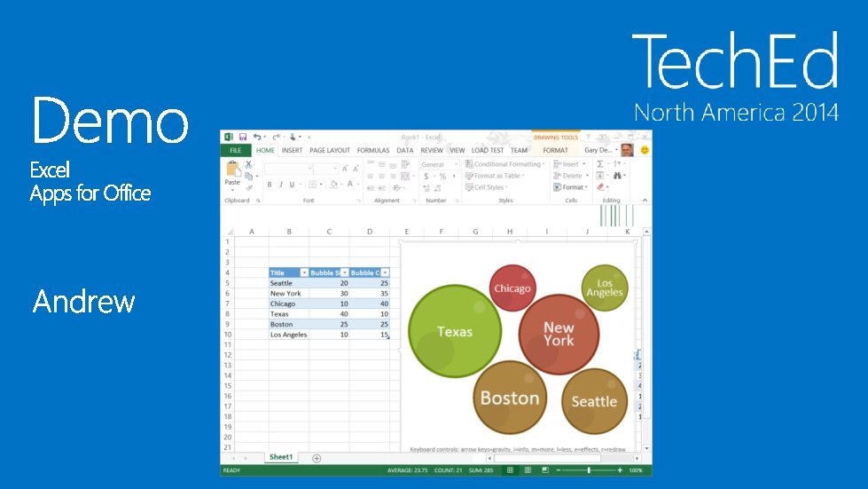Open the FILE tab
Screen dimensions: 868x489
click(236, 150)
